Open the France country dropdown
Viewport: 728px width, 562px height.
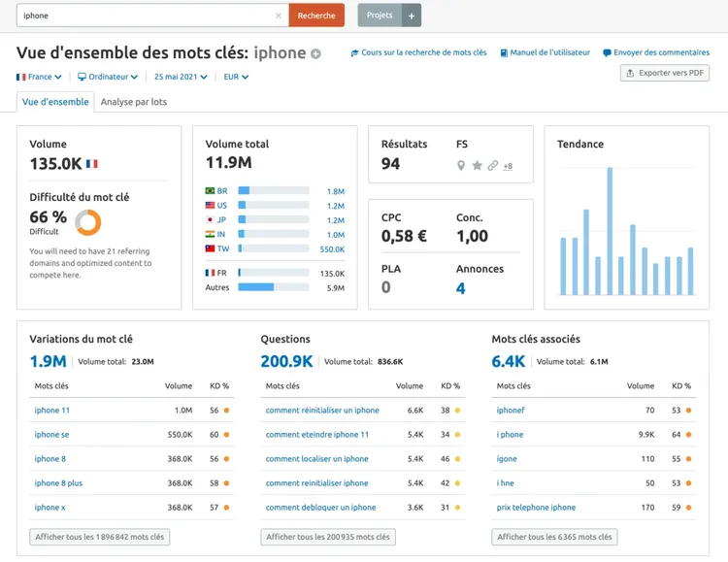pyautogui.click(x=39, y=77)
